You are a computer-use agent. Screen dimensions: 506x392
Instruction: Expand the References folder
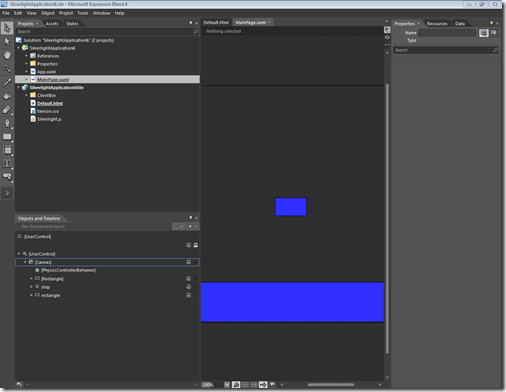[x=27, y=56]
